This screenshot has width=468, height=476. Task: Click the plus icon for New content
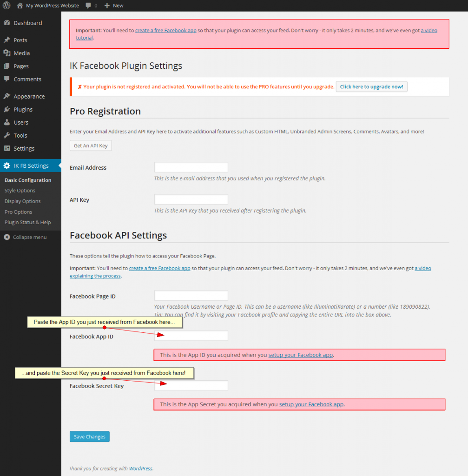(107, 6)
